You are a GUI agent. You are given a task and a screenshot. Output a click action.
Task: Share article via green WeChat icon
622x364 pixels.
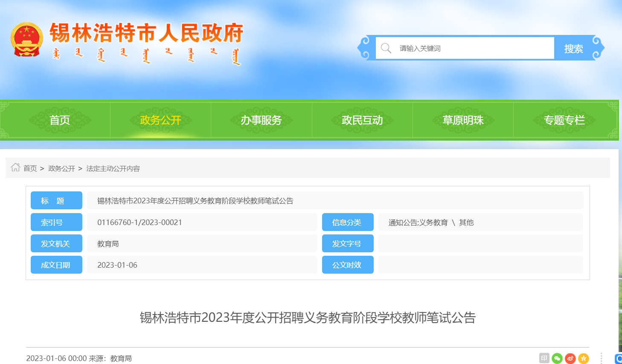[x=557, y=358]
